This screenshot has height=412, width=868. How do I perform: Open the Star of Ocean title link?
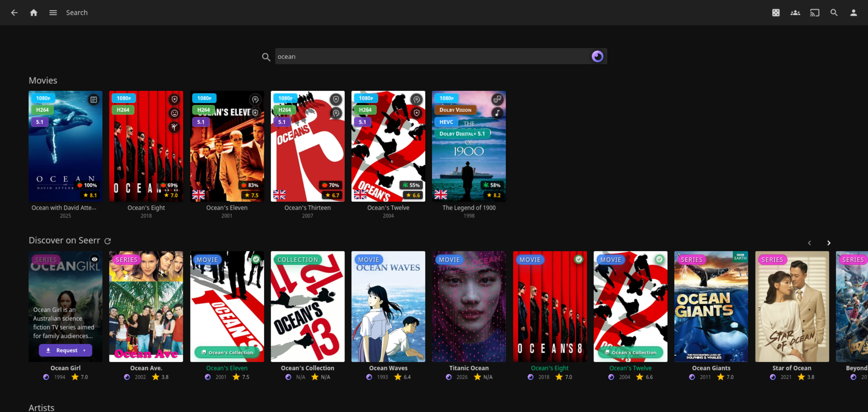click(792, 368)
